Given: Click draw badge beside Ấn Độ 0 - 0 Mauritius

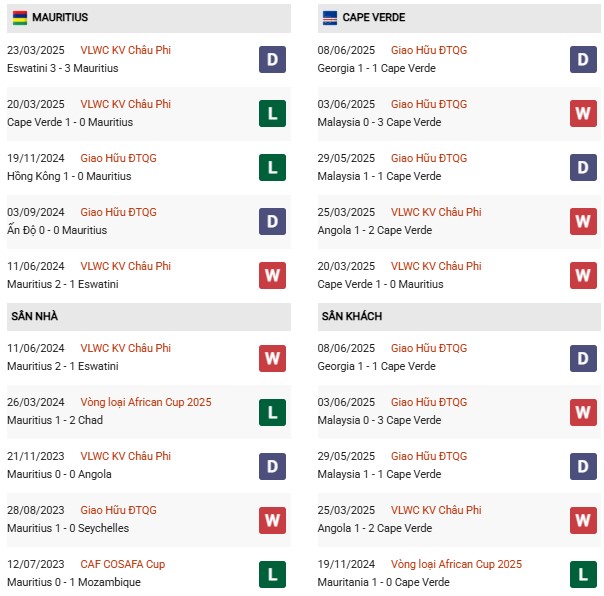Looking at the screenshot, I should click(x=272, y=221).
